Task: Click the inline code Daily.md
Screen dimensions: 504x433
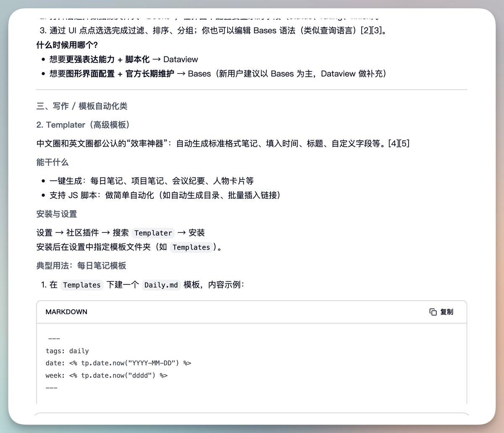Action: click(x=161, y=285)
